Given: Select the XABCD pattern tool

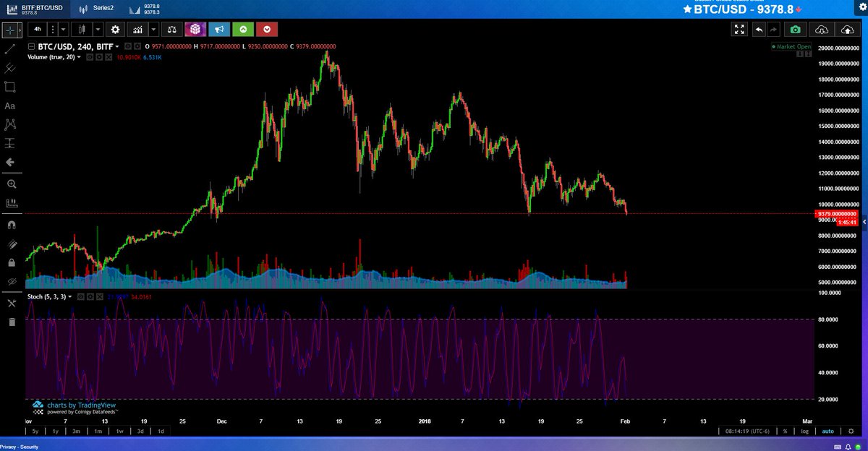Looking at the screenshot, I should [x=10, y=124].
